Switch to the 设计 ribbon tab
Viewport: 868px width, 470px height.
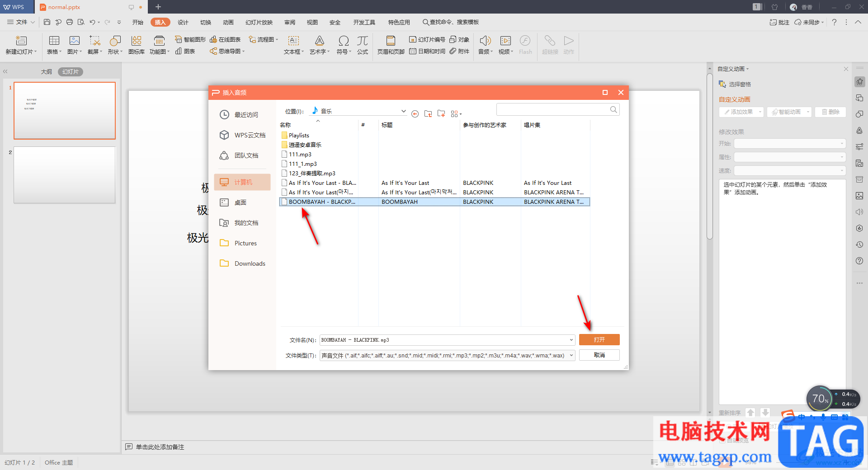click(x=183, y=22)
